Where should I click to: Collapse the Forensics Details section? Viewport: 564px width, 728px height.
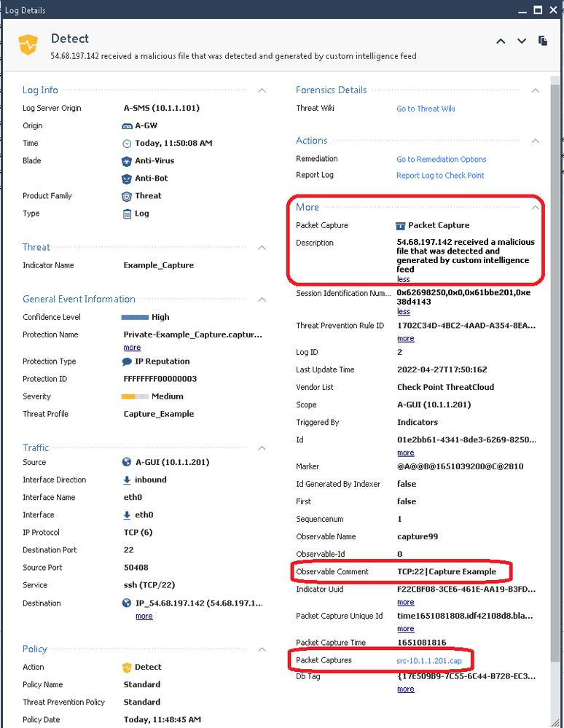536,90
